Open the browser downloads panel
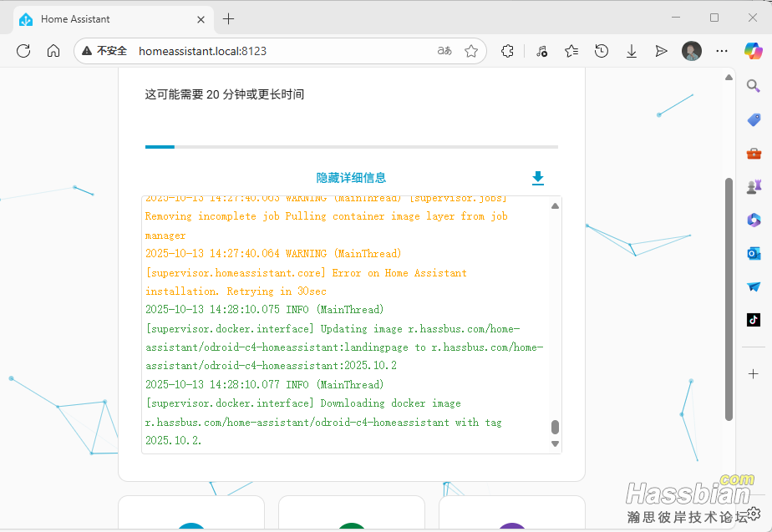The height and width of the screenshot is (532, 772). (632, 51)
